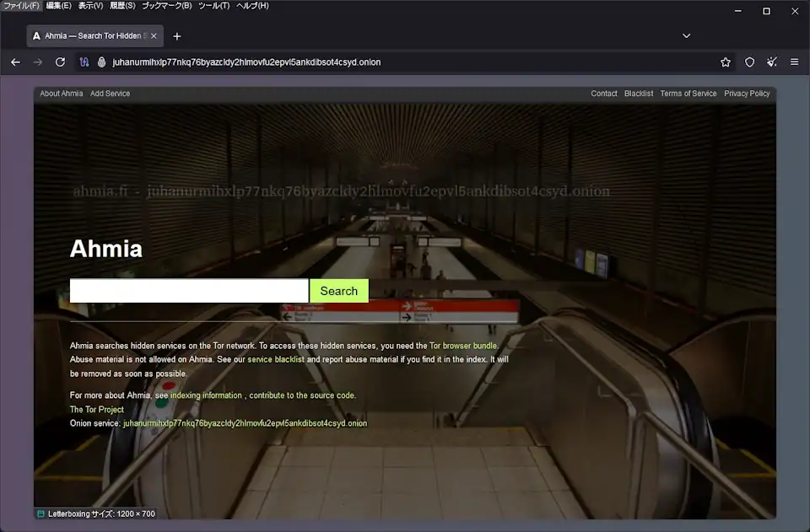Click the onion site identity icon
Image resolution: width=810 pixels, height=532 pixels.
point(102,62)
